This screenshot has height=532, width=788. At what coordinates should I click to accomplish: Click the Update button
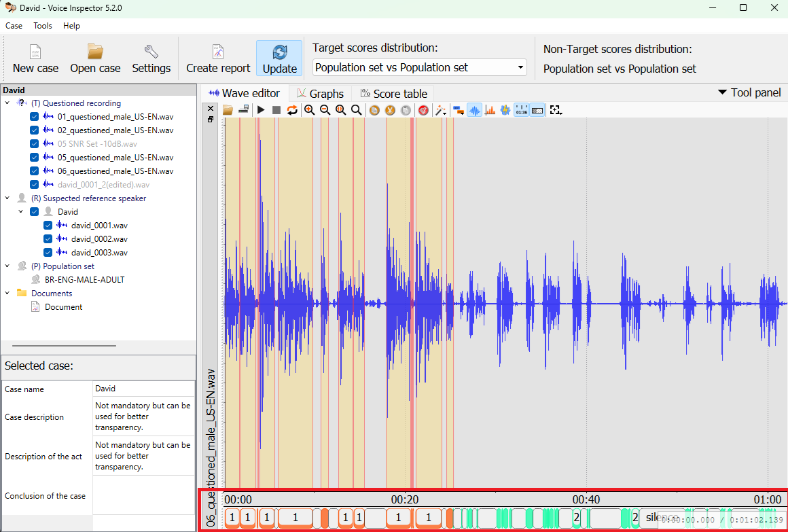point(279,59)
